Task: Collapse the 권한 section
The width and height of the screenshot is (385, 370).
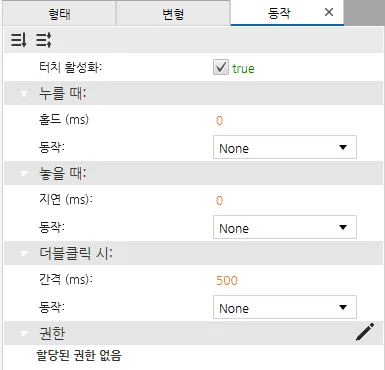Action: coord(24,333)
